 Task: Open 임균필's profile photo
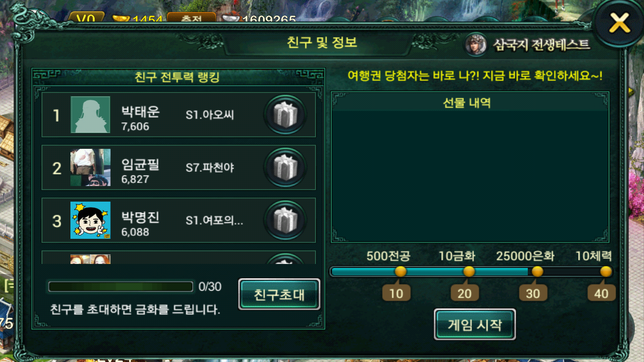coord(91,168)
